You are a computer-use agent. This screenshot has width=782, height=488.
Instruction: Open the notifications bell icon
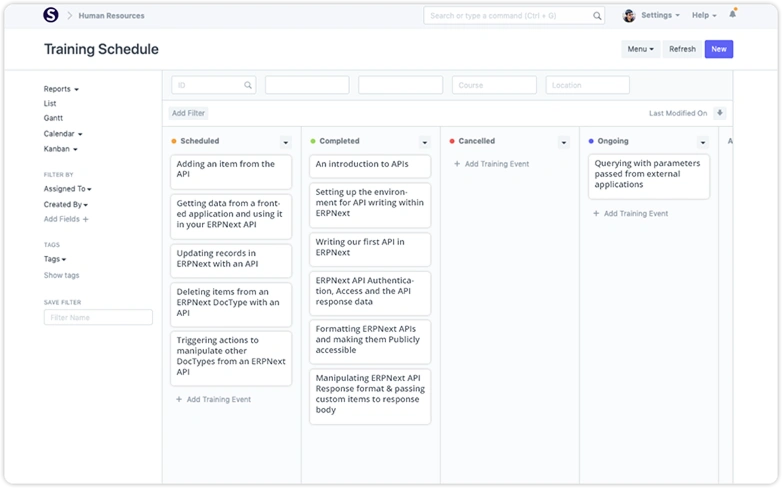[732, 15]
